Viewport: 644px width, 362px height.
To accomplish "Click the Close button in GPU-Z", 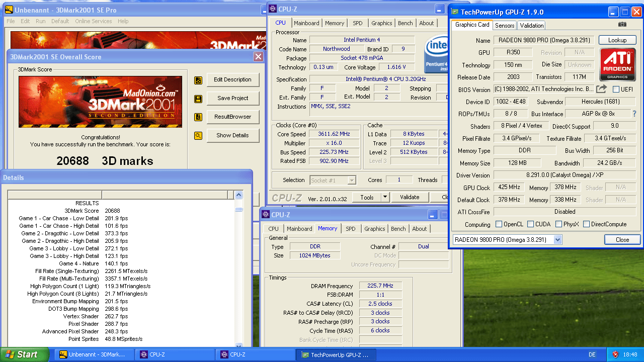I will [622, 240].
